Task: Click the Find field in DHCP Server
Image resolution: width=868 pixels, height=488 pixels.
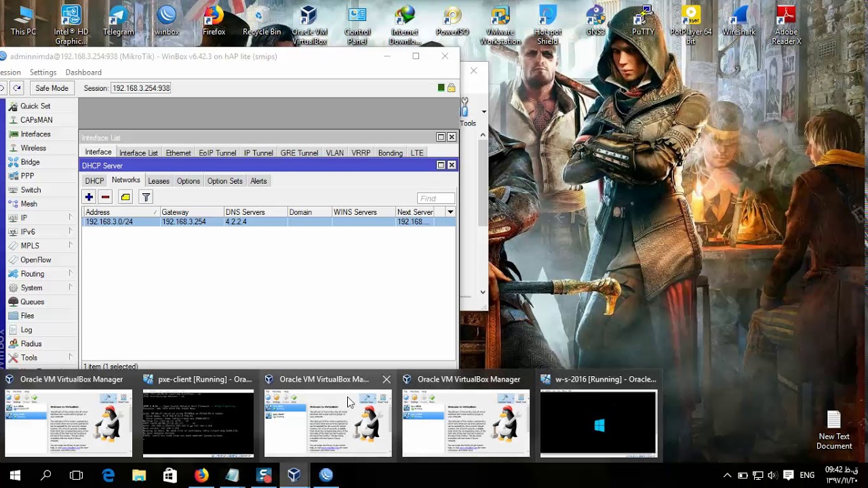Action: [436, 198]
